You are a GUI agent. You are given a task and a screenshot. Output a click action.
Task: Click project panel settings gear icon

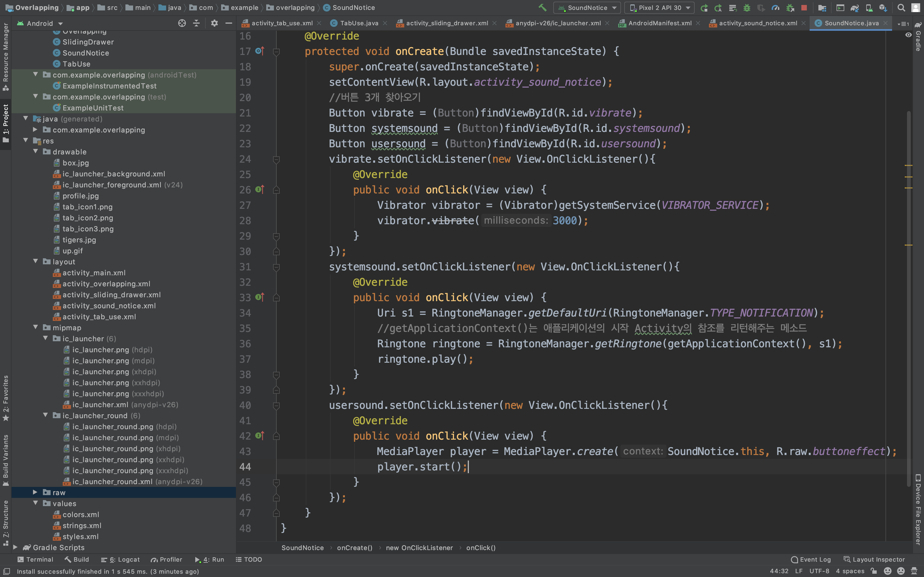[x=214, y=23]
